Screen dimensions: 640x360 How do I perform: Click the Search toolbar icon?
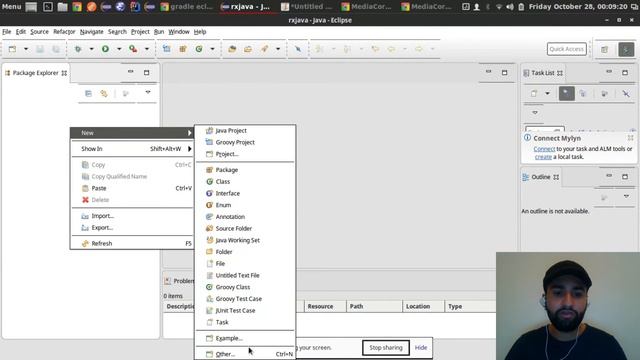(264, 49)
